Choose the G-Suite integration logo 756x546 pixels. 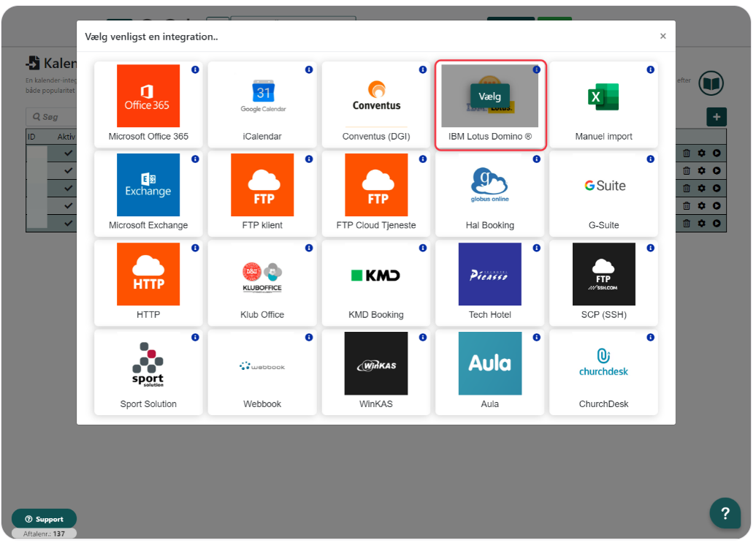[603, 185]
